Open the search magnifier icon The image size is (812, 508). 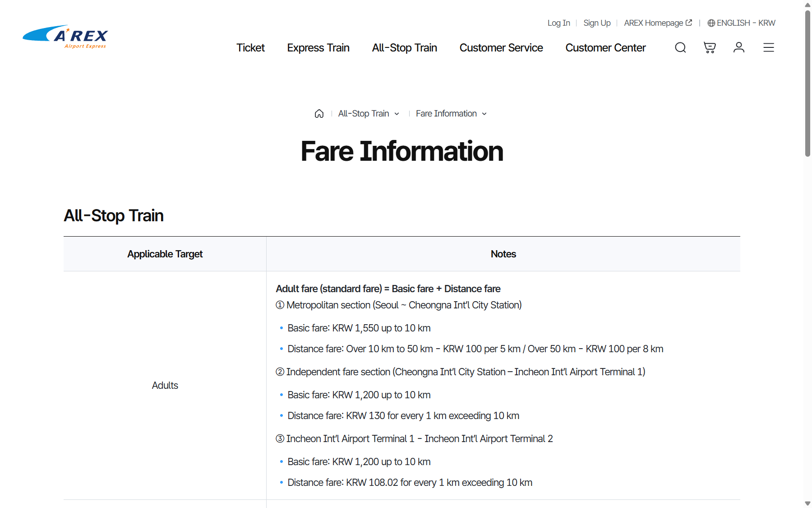(680, 47)
